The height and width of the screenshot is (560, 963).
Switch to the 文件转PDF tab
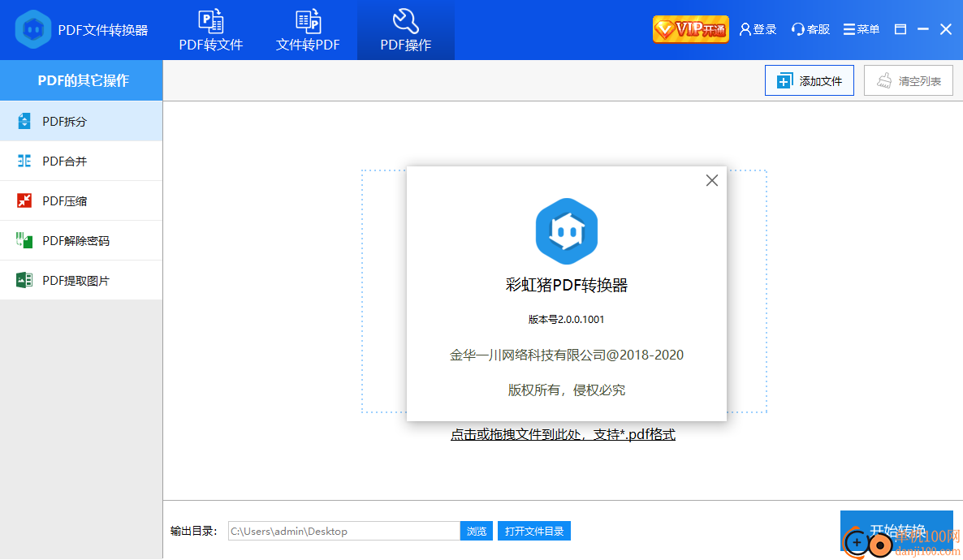coord(308,30)
